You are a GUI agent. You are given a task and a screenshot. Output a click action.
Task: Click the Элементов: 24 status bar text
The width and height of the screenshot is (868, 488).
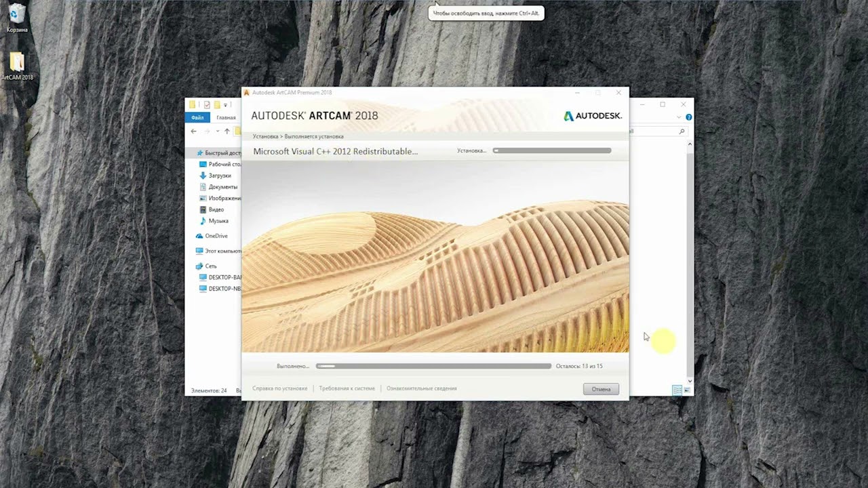209,390
